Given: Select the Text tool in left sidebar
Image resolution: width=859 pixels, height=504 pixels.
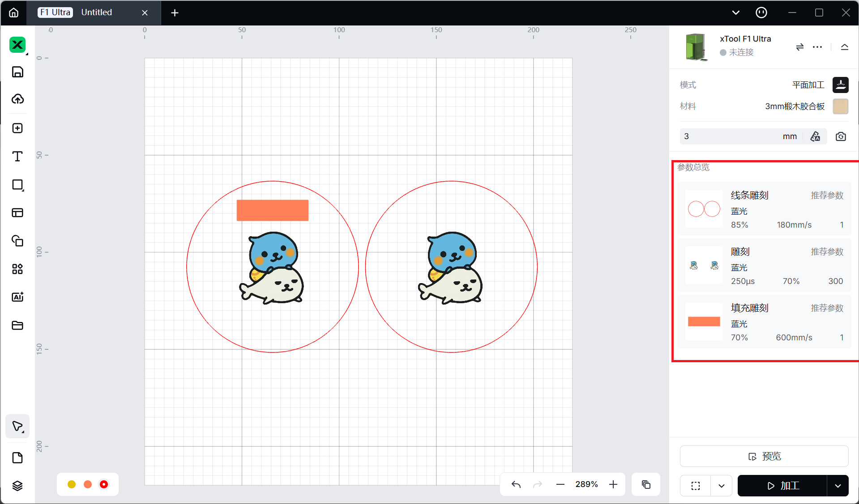Looking at the screenshot, I should 17,157.
